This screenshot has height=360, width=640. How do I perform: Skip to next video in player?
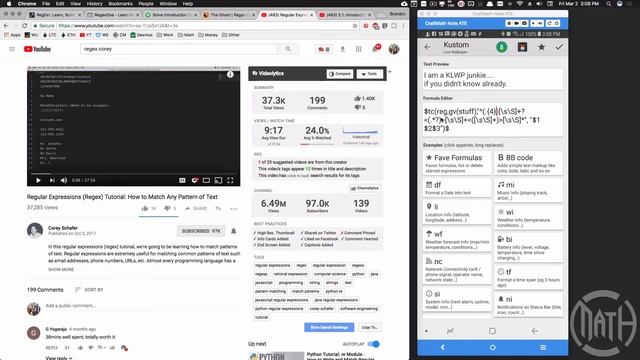[52, 180]
